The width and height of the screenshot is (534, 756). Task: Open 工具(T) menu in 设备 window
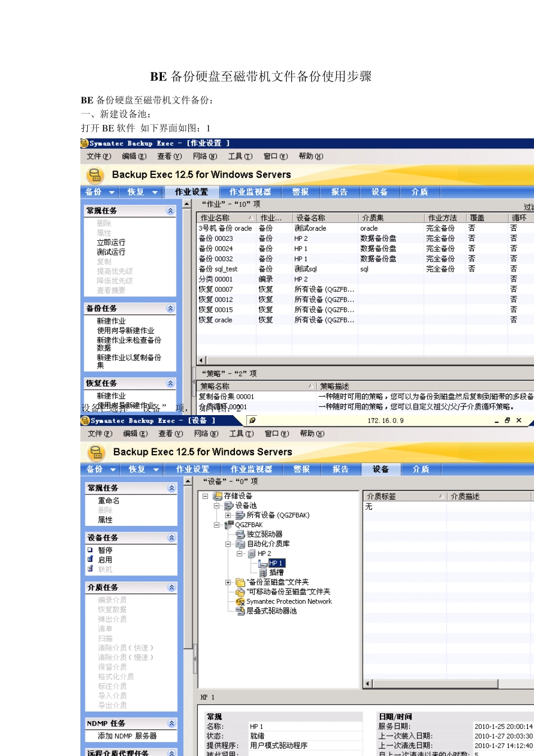coord(241,434)
